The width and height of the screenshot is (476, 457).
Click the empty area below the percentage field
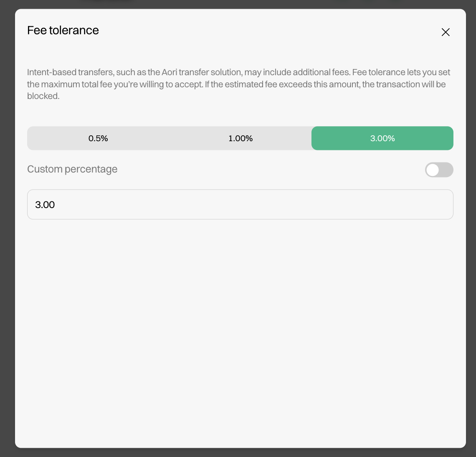pos(240,326)
